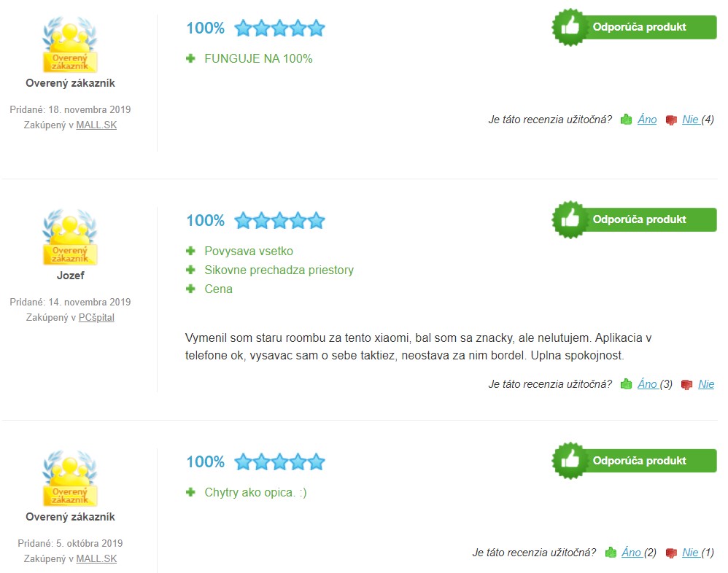The width and height of the screenshot is (728, 573).
Task: Vote Nie (1) on the last review
Action: (x=698, y=552)
